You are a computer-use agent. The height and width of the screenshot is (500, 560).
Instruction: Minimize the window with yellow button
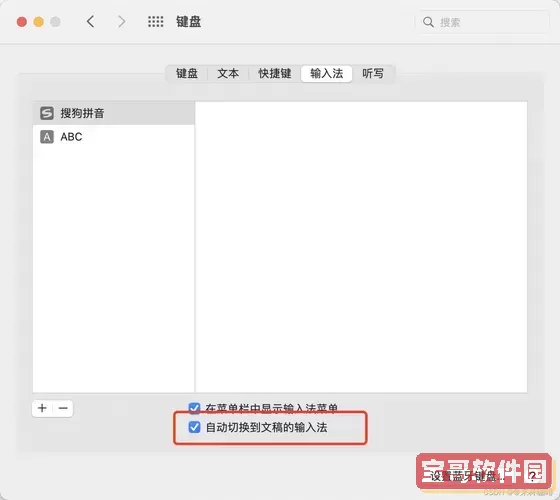coord(39,22)
